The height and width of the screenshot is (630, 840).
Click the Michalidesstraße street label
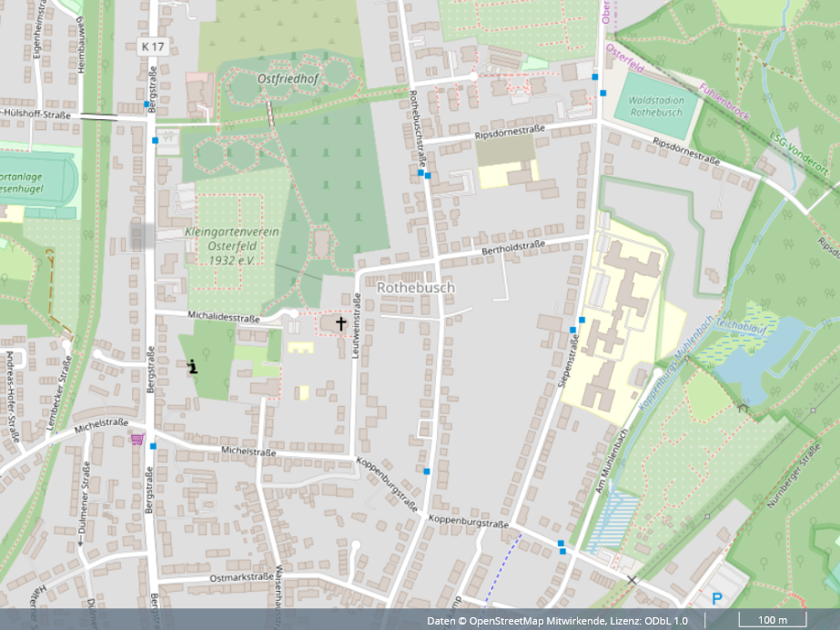click(224, 317)
